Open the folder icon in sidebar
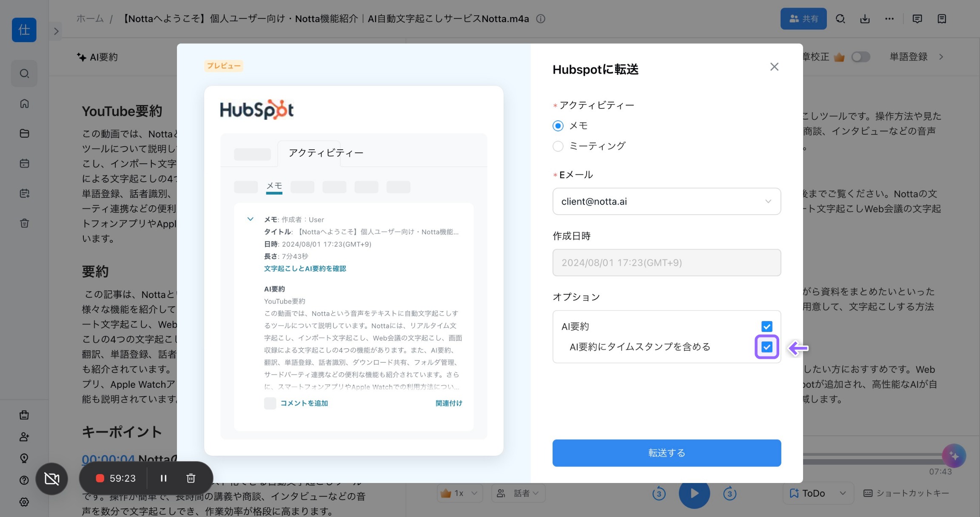980x517 pixels. pyautogui.click(x=24, y=134)
